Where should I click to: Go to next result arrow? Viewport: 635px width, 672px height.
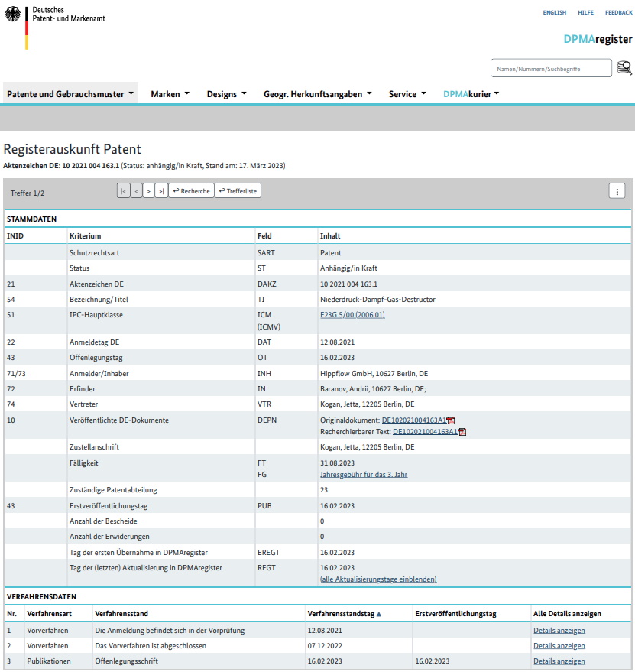coord(148,191)
